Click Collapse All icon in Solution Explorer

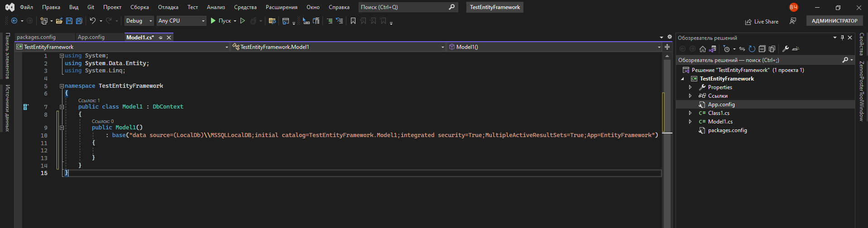762,49
